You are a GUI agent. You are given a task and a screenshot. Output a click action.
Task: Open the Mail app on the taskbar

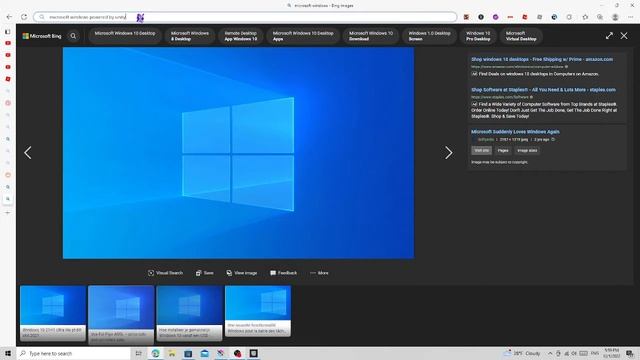(204, 353)
